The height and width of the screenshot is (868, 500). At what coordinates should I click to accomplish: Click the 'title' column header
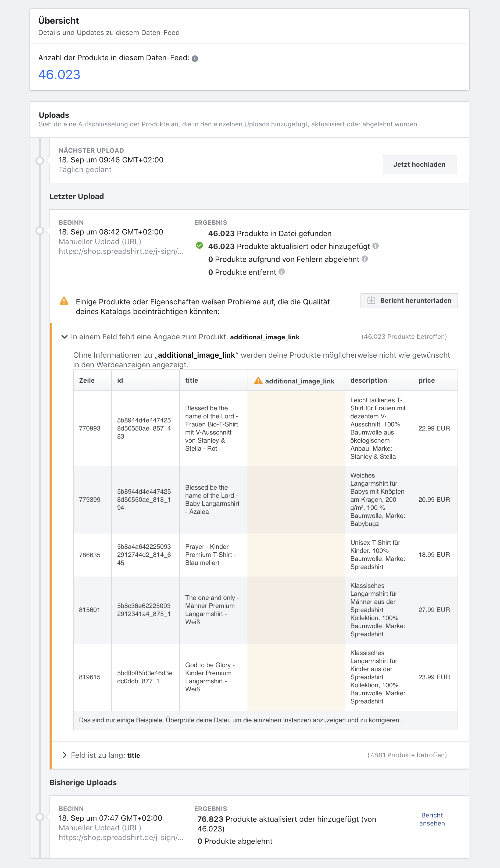(192, 380)
